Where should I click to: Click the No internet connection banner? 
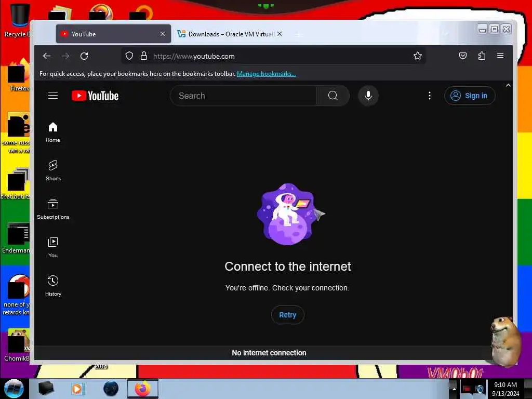tap(269, 353)
